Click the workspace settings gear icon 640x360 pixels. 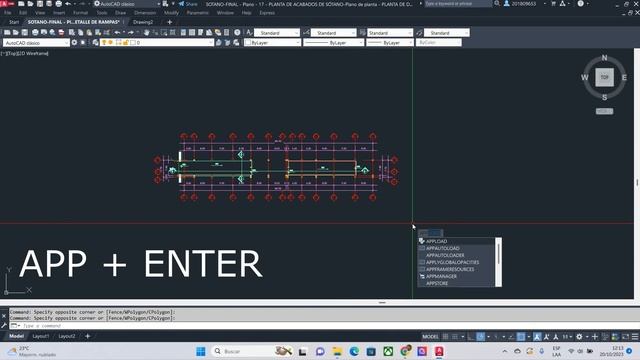tap(74, 42)
